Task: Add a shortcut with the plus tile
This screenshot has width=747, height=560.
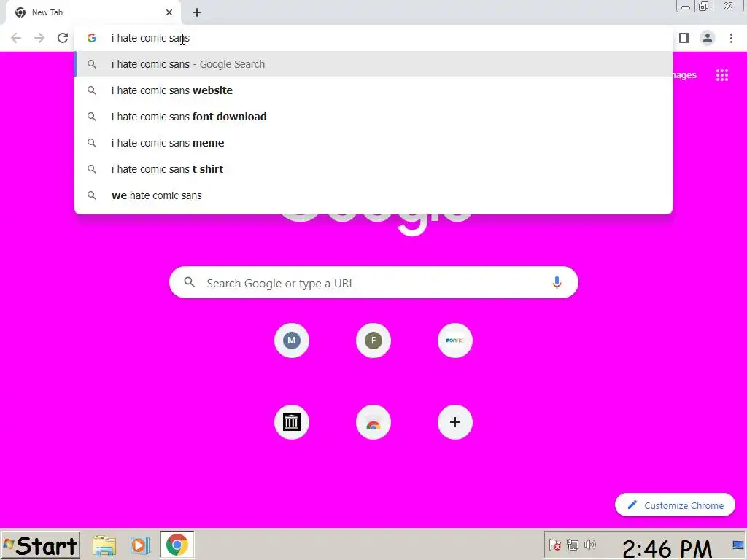Action: pos(455,422)
